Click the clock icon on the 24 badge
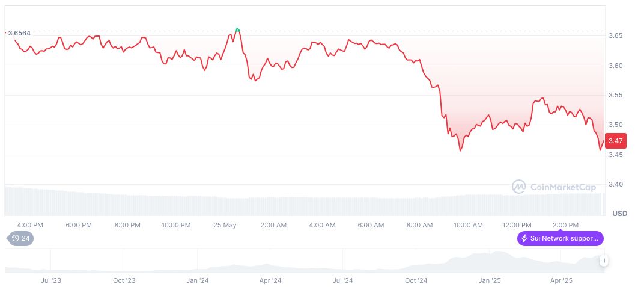Screen dimensions: 644x287 coord(16,238)
